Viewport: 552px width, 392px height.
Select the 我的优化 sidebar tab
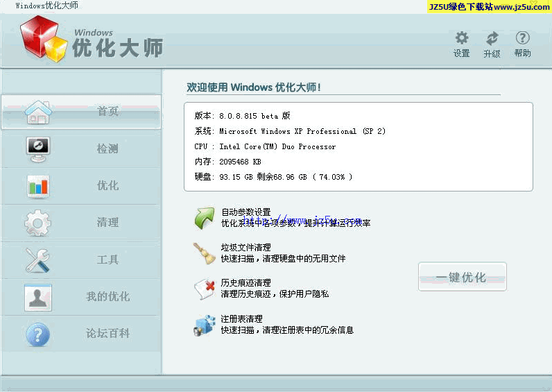81,296
